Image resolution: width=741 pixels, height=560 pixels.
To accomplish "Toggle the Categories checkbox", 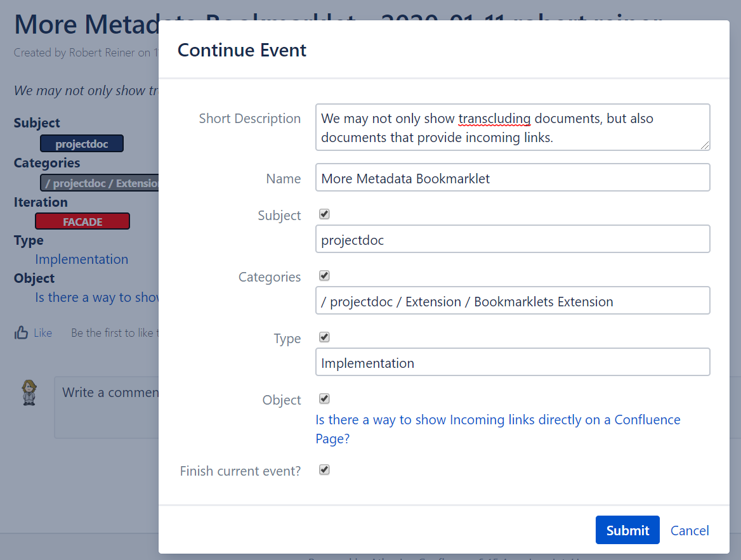I will coord(324,276).
